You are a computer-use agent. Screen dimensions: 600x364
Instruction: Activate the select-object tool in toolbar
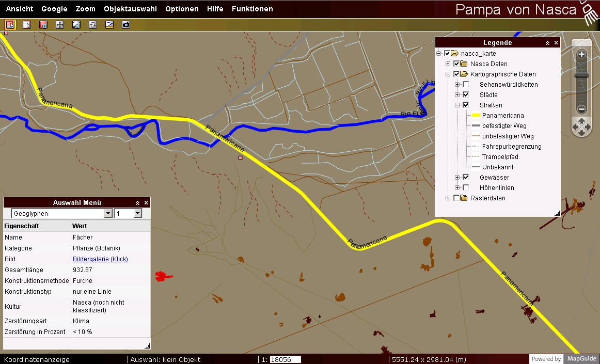coord(10,24)
